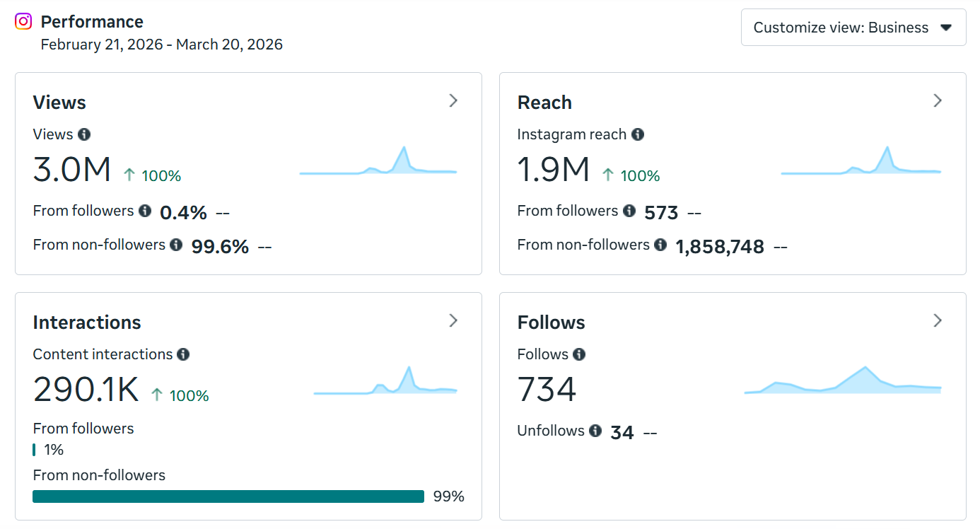Click the info icon beside Views metric
980x529 pixels.
pos(84,134)
